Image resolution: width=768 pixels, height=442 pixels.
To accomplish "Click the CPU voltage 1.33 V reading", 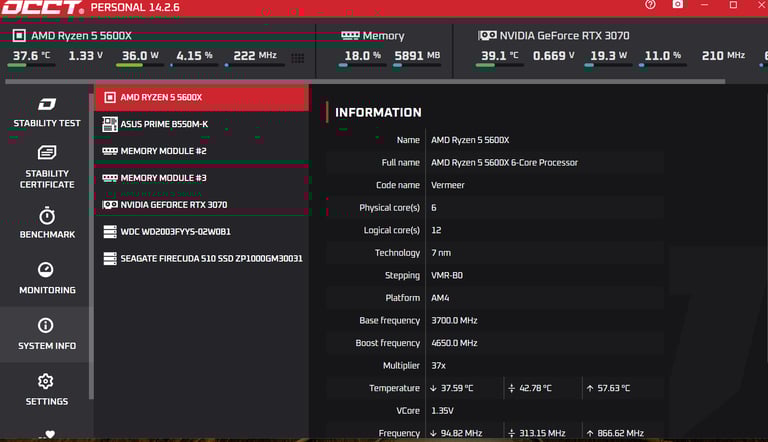I will [86, 56].
